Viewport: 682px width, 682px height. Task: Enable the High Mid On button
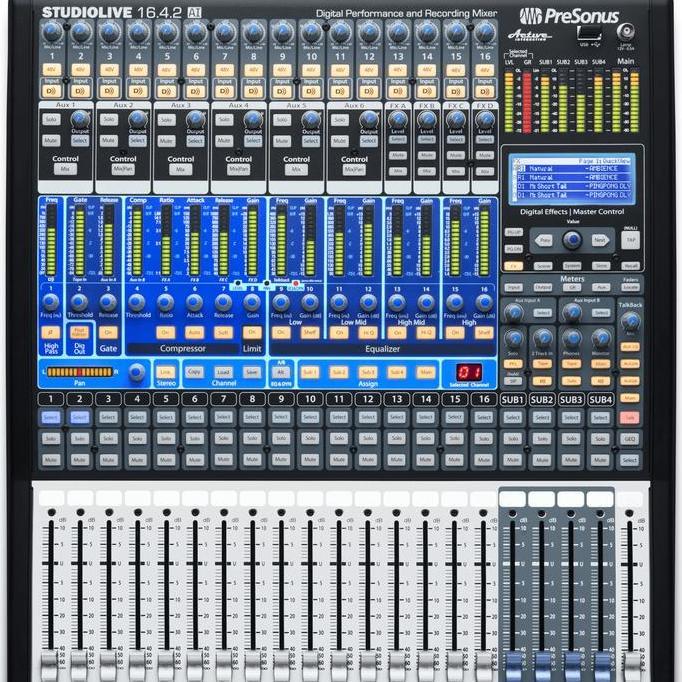coord(397,333)
